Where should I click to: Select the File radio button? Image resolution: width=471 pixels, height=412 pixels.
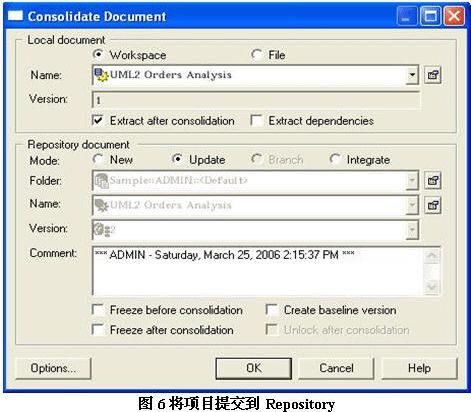tap(257, 54)
